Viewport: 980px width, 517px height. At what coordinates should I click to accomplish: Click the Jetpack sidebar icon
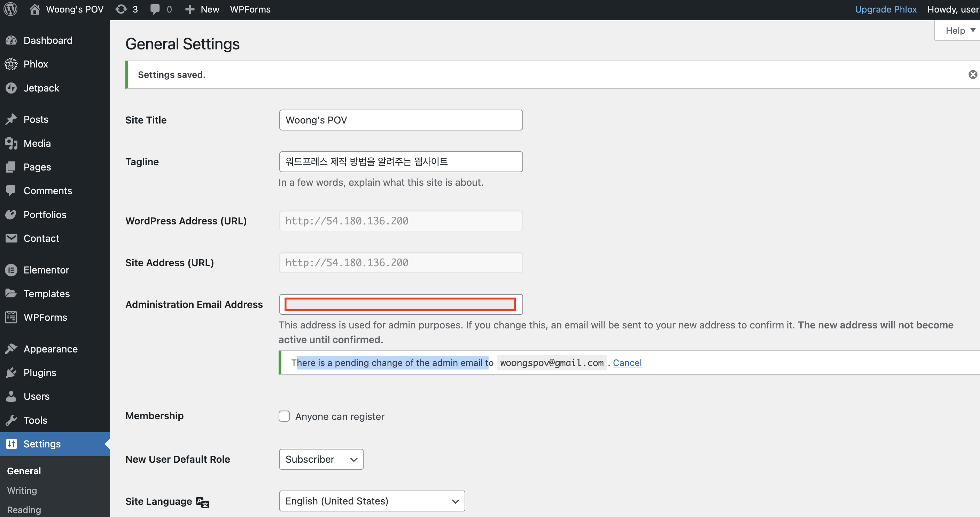coord(11,88)
